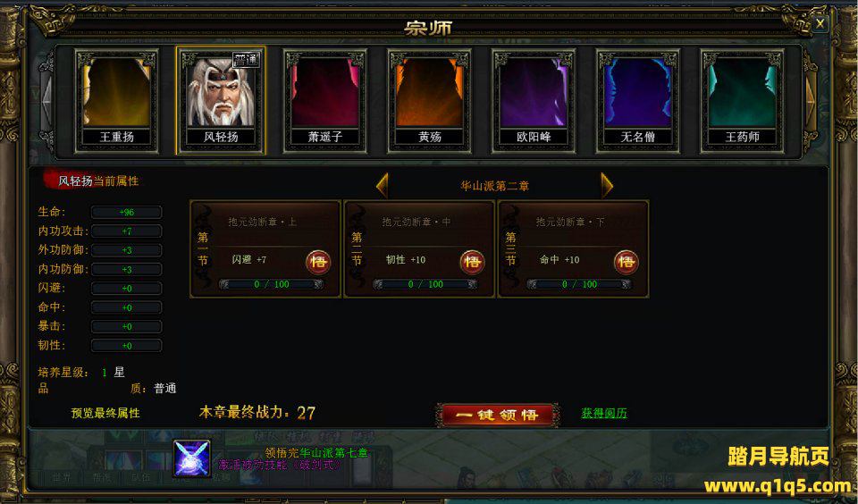This screenshot has height=504, width=858.
Task: Open the 获得阅历 link
Action: (x=604, y=413)
